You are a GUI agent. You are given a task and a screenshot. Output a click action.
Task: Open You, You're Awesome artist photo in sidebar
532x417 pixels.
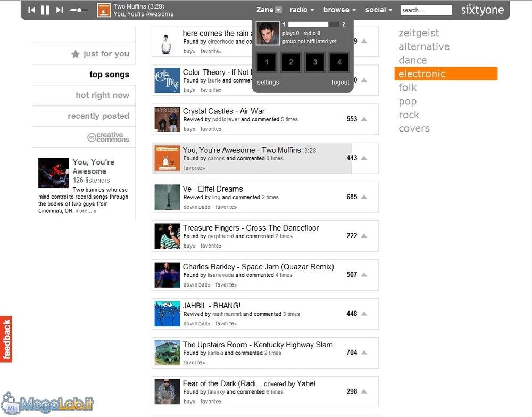pos(53,173)
